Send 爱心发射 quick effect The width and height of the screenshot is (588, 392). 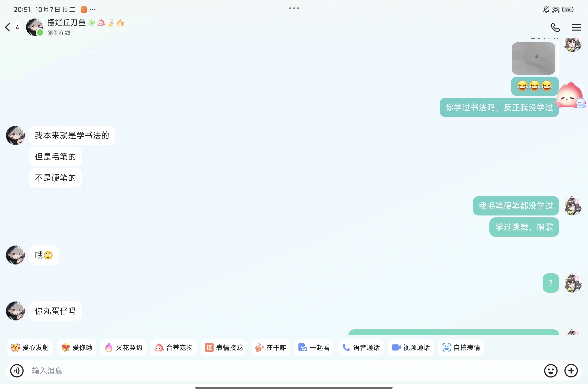point(30,347)
